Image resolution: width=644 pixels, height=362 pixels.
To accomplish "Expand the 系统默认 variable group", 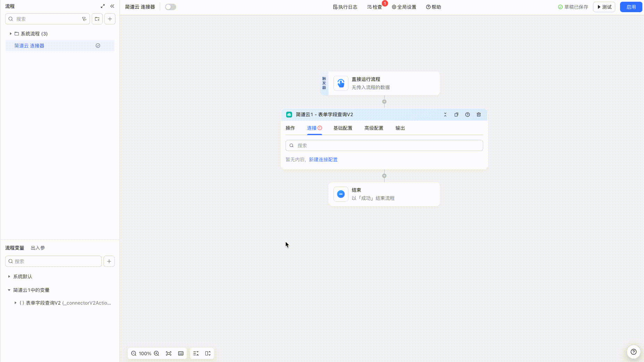I will [9, 276].
